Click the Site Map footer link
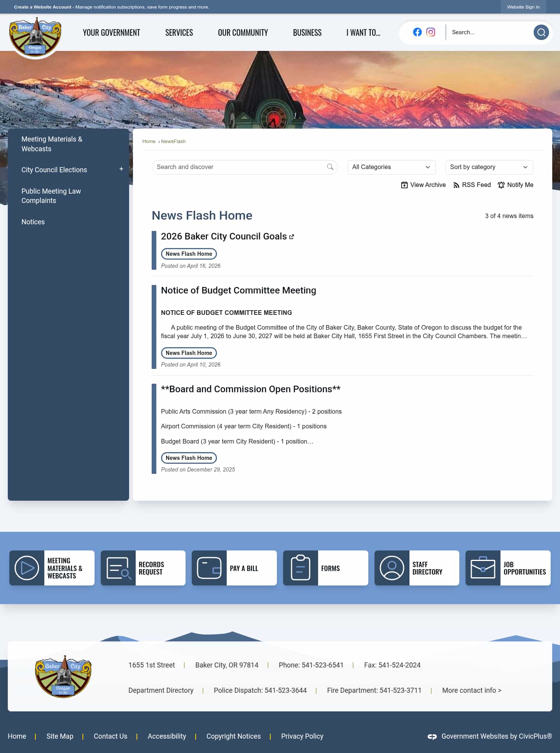The image size is (560, 753). click(60, 736)
